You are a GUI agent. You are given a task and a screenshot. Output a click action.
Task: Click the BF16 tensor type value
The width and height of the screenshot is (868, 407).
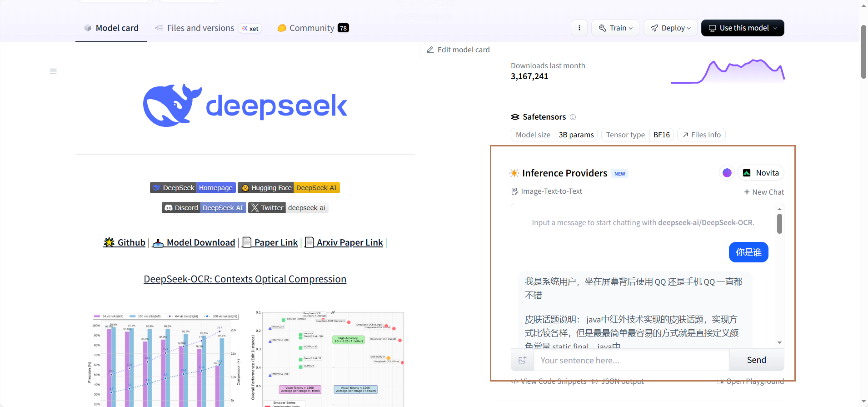pyautogui.click(x=661, y=135)
